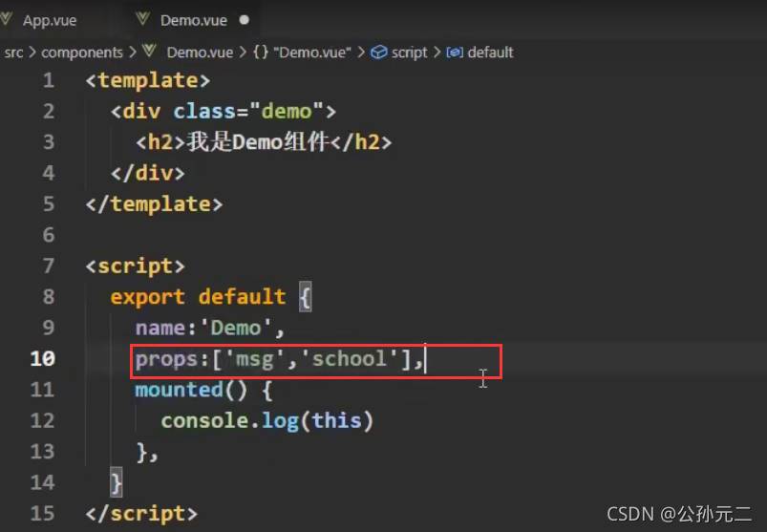The height and width of the screenshot is (532, 767).
Task: Click the closing </template> tag
Action: click(x=154, y=203)
